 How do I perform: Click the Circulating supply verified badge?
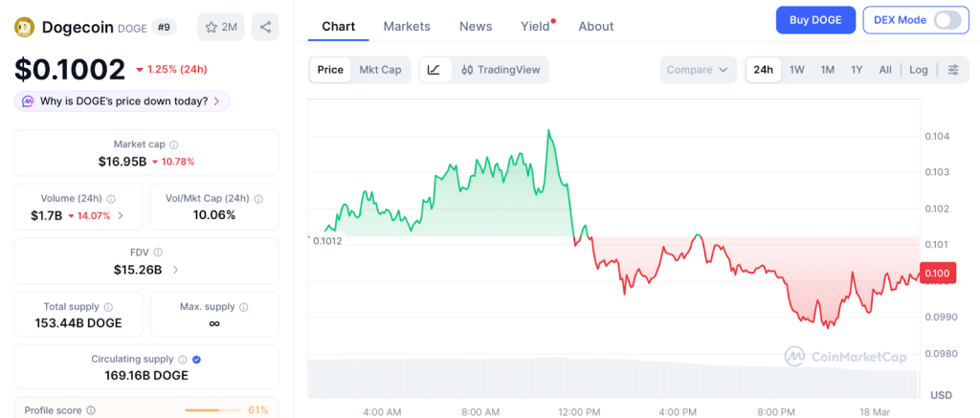(x=196, y=360)
